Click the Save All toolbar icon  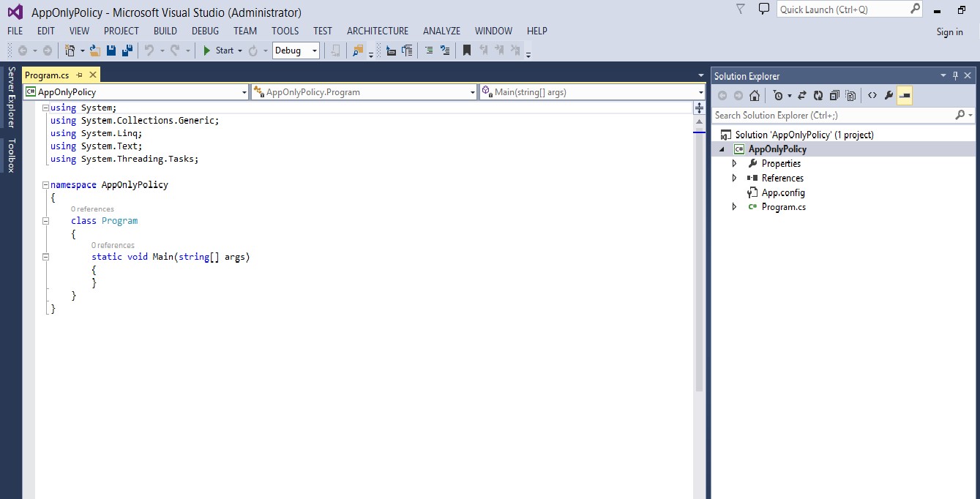127,50
